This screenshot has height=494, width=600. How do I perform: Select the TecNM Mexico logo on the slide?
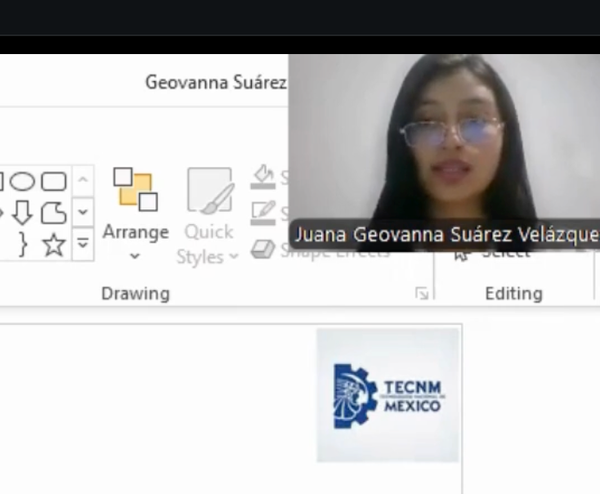pos(388,395)
